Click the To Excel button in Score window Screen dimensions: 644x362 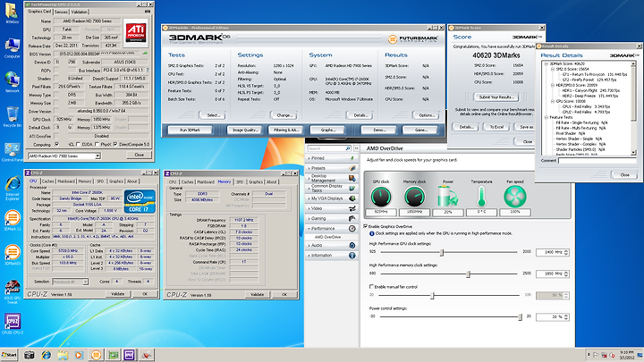[x=496, y=127]
